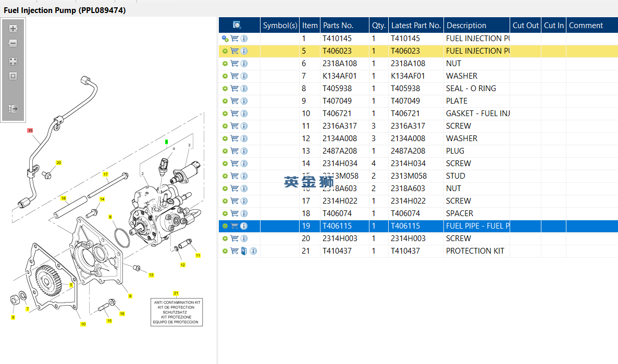Click the fit-to-window square tool
The height and width of the screenshot is (364, 618).
13,76
